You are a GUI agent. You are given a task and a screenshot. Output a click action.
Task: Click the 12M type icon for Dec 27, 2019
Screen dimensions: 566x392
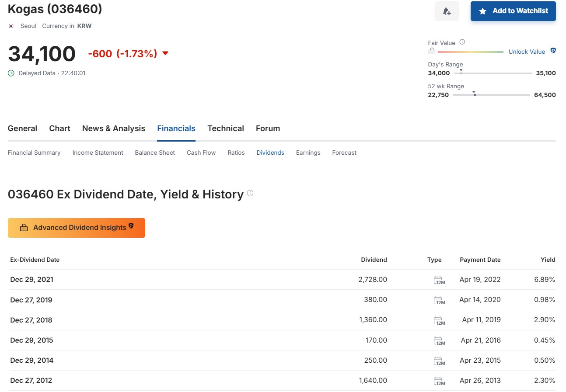point(439,300)
